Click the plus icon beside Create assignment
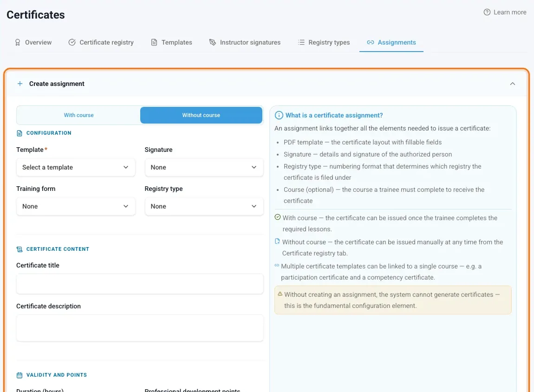 coord(20,84)
